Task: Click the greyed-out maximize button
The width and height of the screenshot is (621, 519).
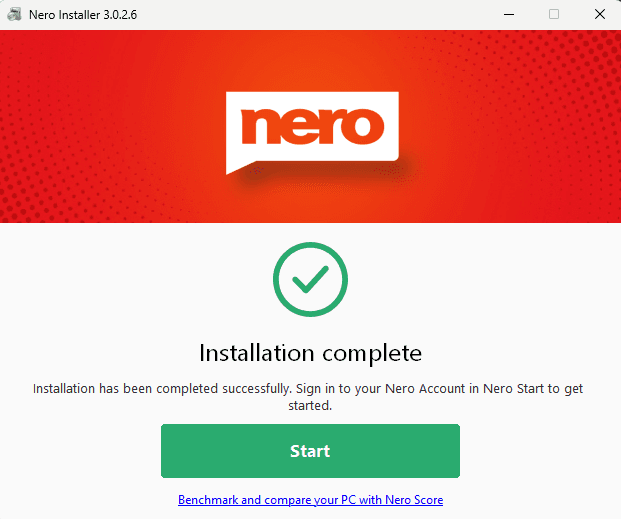Action: (553, 14)
